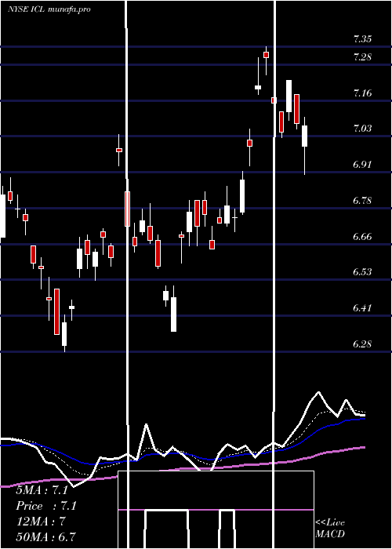Click the 7.35 price level label
The height and width of the screenshot is (549, 392).
point(362,39)
